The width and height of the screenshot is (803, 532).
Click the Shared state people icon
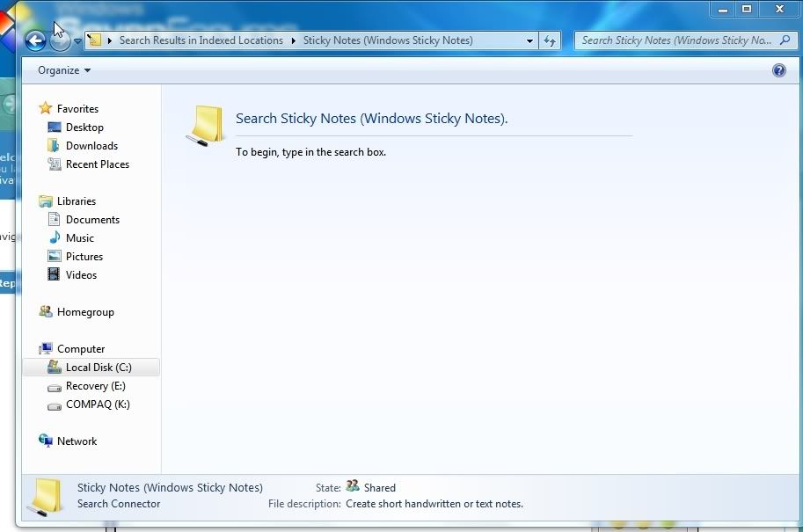[353, 486]
